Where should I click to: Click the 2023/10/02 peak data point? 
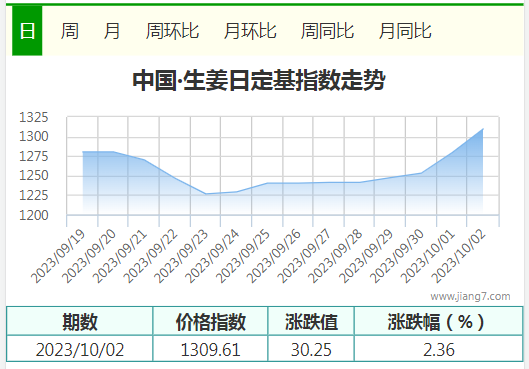coord(483,129)
